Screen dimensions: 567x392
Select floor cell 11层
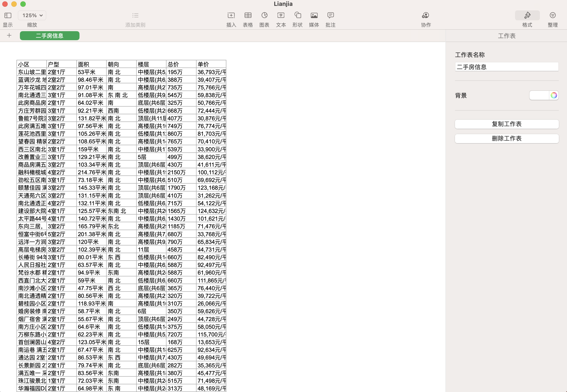coord(152,250)
